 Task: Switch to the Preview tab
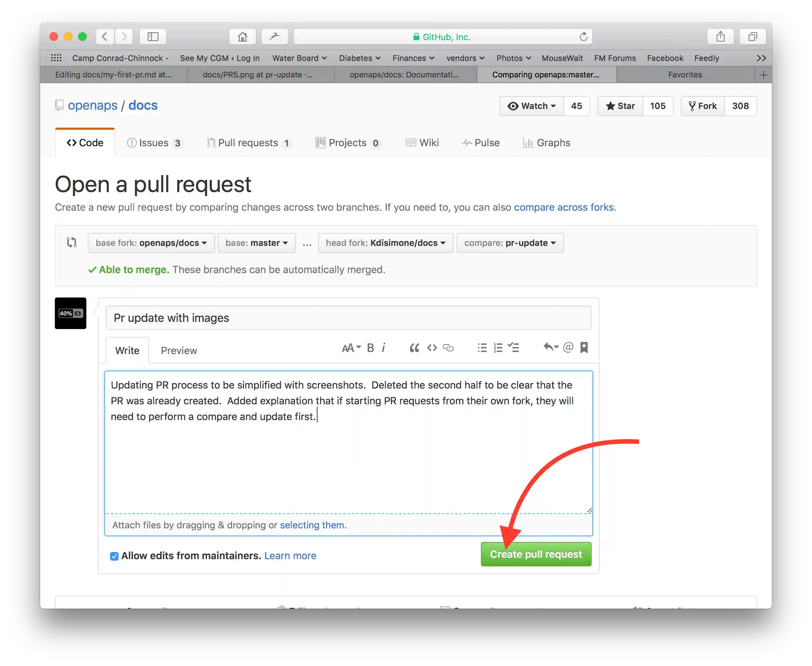point(179,350)
